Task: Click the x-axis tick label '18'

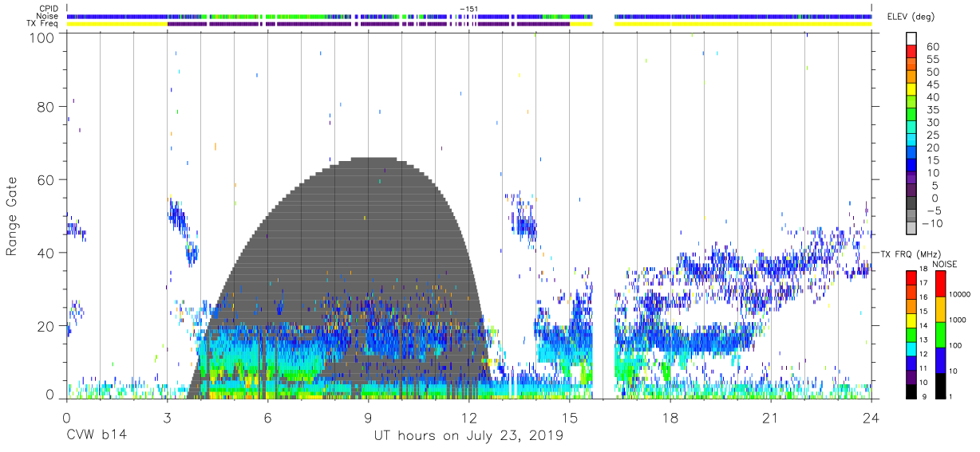Action: (670, 418)
